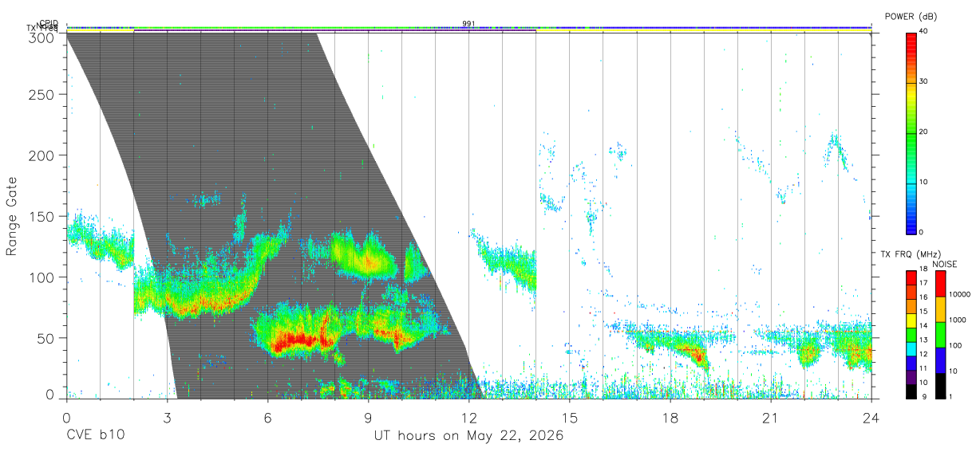
Task: Click the green segment of NOISE bar
Action: (x=940, y=335)
